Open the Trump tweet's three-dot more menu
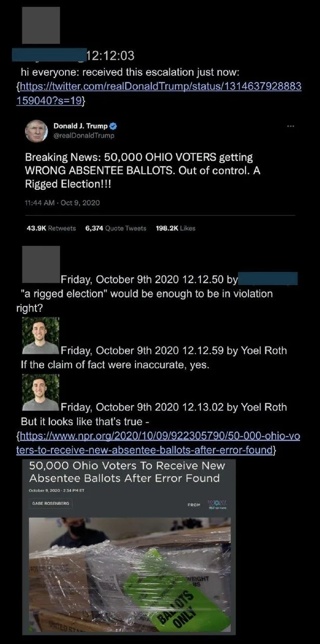 click(290, 126)
